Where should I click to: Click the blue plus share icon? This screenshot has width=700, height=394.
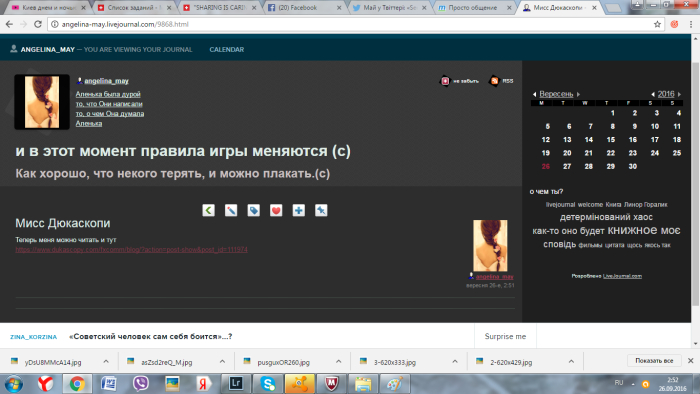click(299, 210)
